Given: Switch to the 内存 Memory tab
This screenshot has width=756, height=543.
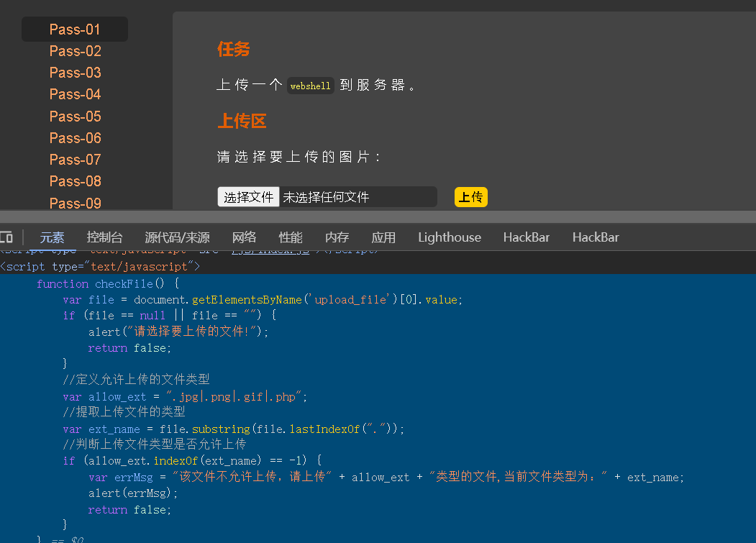Looking at the screenshot, I should tap(337, 237).
